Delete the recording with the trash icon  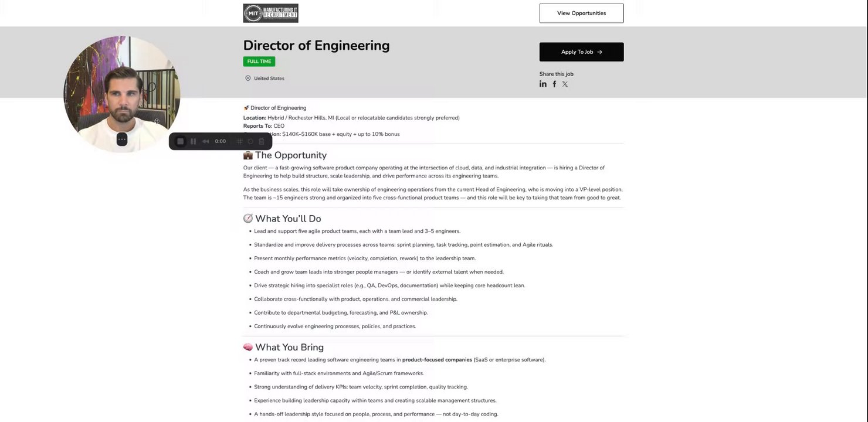262,141
